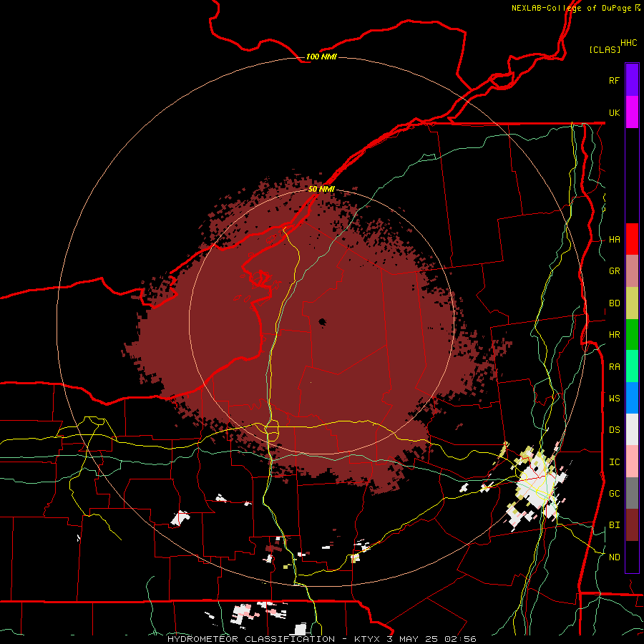Click the "ND" legend label
The image size is (644, 644).
point(614,557)
